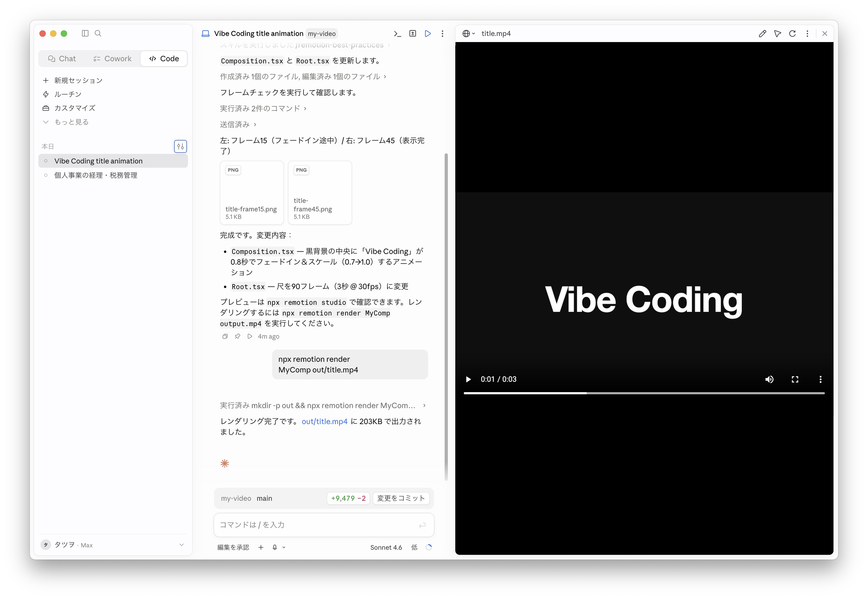Select the Code tab
Image resolution: width=868 pixels, height=599 pixels.
coord(164,59)
